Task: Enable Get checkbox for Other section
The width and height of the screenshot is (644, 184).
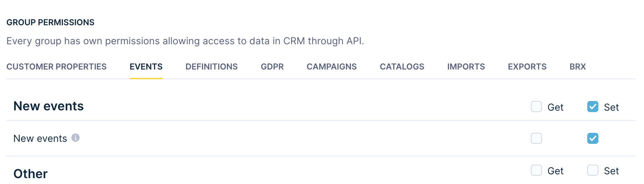Action: click(536, 170)
